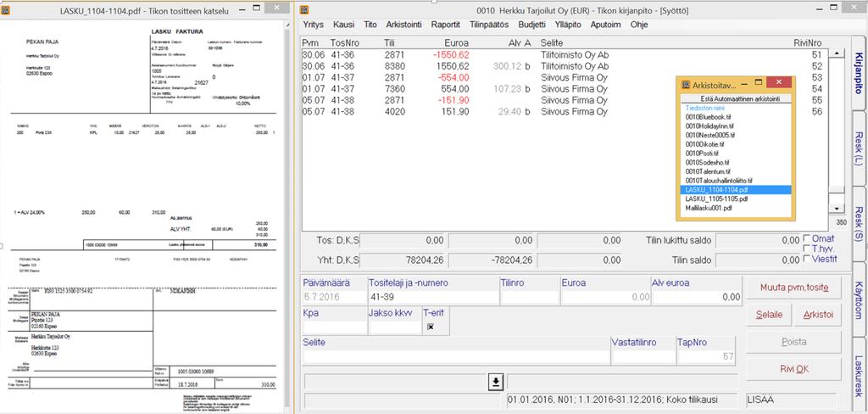Select highlighted LASKU_1104-1104.pdf in archive list
868x414 pixels.
point(736,189)
